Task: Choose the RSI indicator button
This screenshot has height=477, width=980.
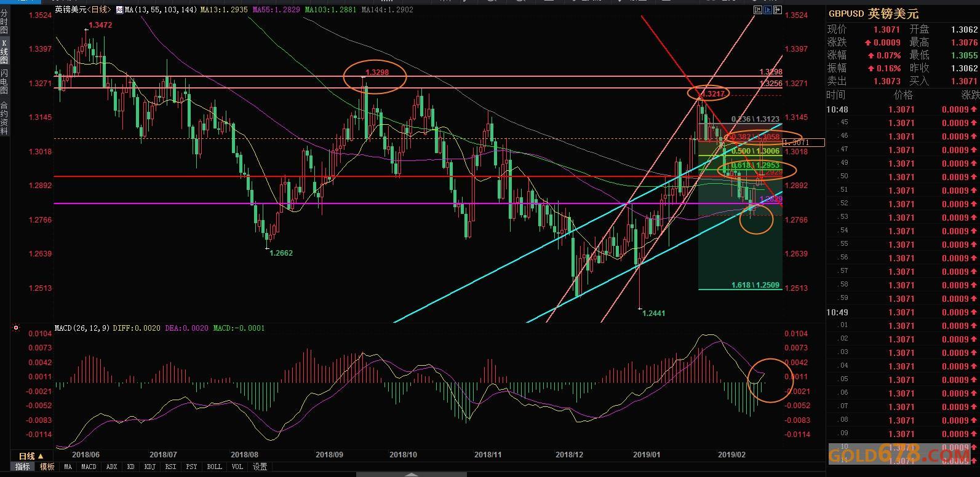Action: point(170,467)
